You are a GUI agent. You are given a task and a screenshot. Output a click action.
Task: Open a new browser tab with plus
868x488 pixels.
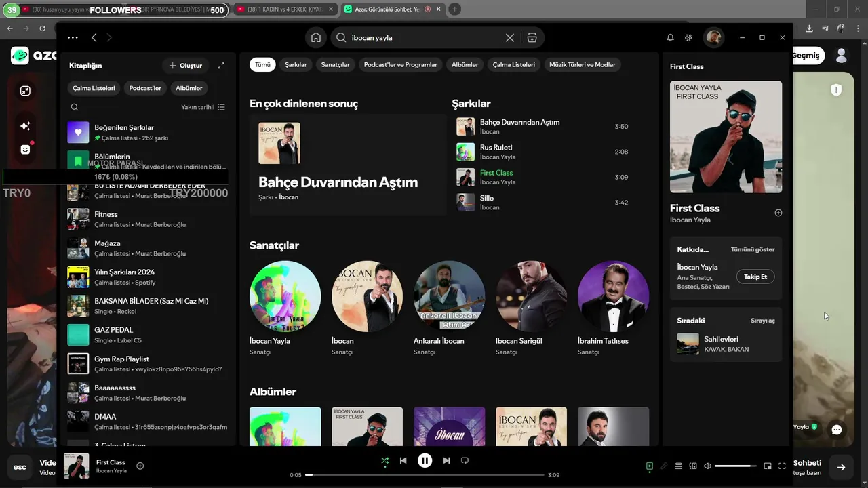[454, 9]
